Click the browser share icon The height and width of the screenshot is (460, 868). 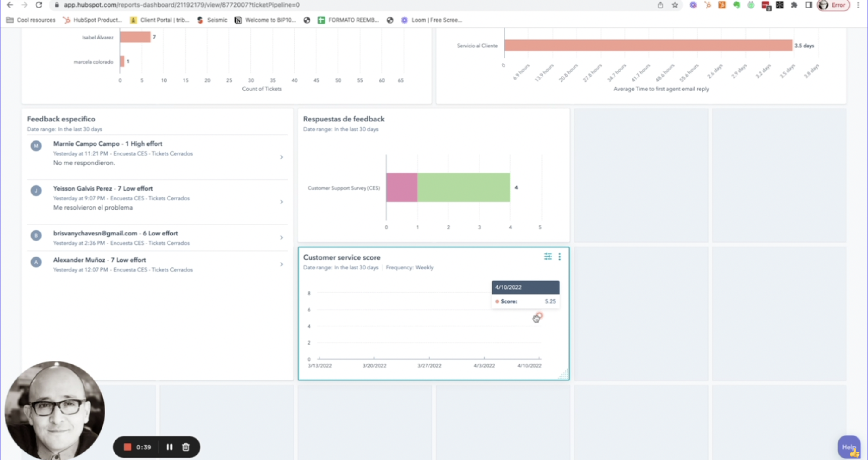pos(660,5)
